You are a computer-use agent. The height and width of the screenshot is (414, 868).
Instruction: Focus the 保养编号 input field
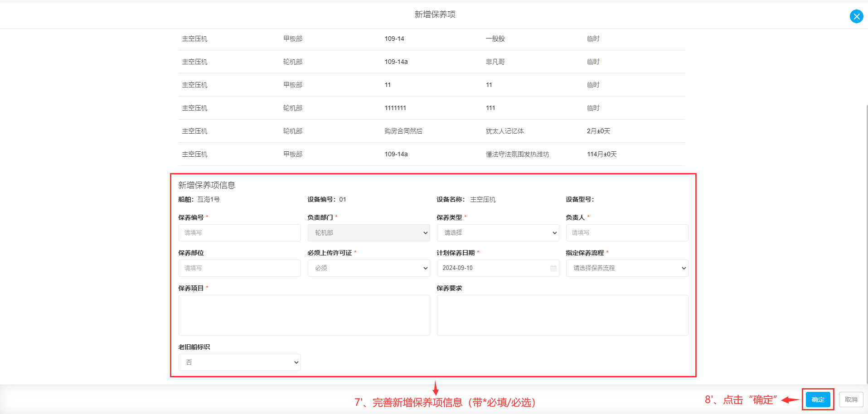point(239,233)
